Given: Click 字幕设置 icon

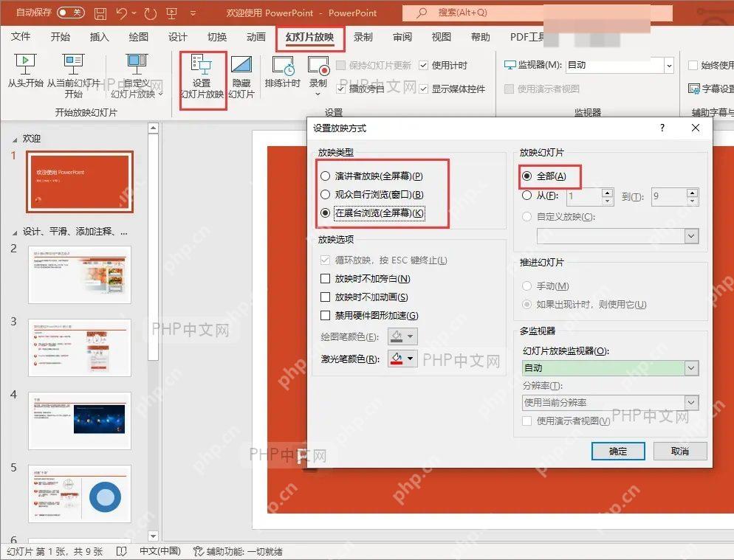Looking at the screenshot, I should (693, 89).
